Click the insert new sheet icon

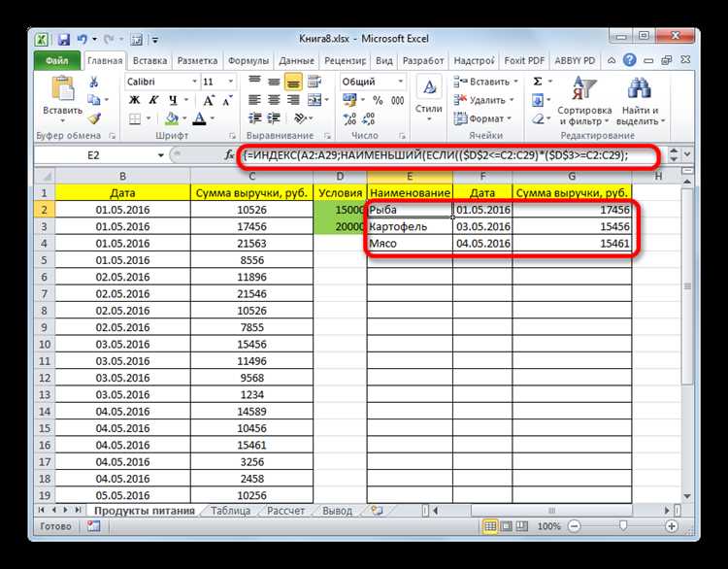pyautogui.click(x=377, y=511)
